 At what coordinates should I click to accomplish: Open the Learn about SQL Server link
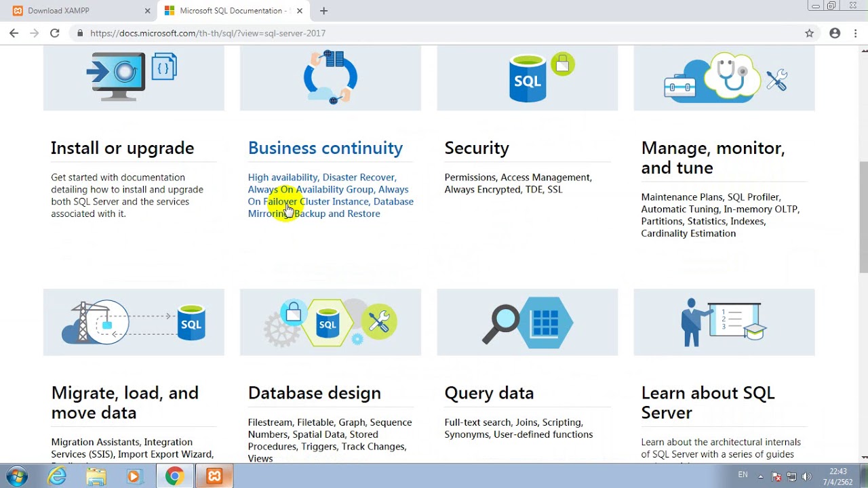[x=708, y=403]
